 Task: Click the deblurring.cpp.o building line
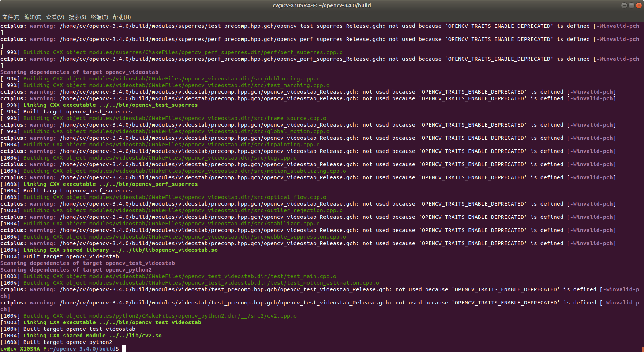(160, 79)
